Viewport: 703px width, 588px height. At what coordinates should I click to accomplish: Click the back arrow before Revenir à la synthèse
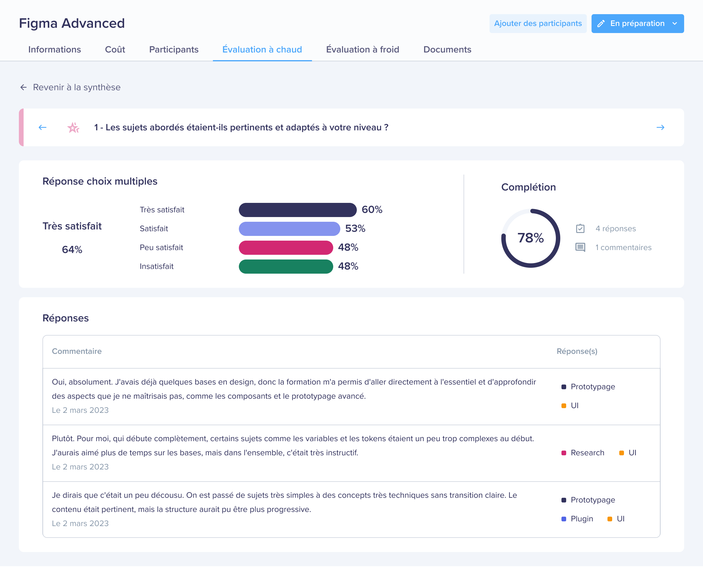[23, 87]
